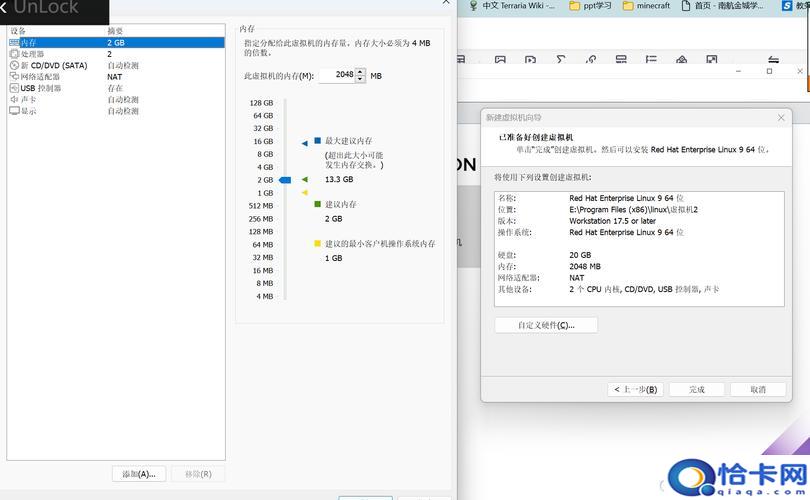Click the 添加(A)... button
The width and height of the screenshot is (810, 500).
point(138,474)
